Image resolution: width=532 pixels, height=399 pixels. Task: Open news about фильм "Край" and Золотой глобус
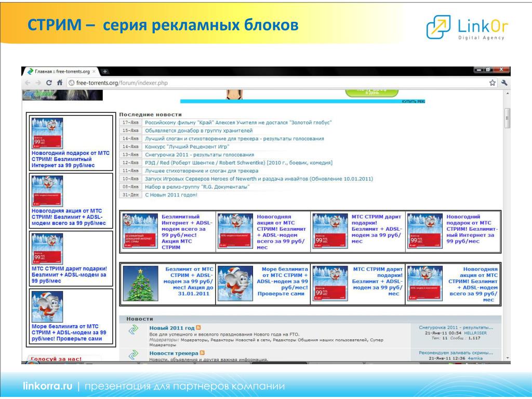(238, 123)
